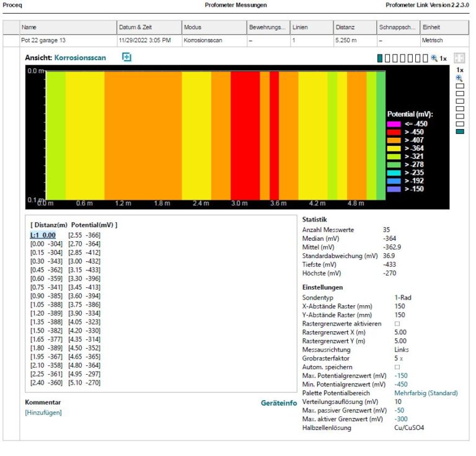The height and width of the screenshot is (456, 476).
Task: Select the filled first horizontal zoom level box
Action: pos(380,58)
